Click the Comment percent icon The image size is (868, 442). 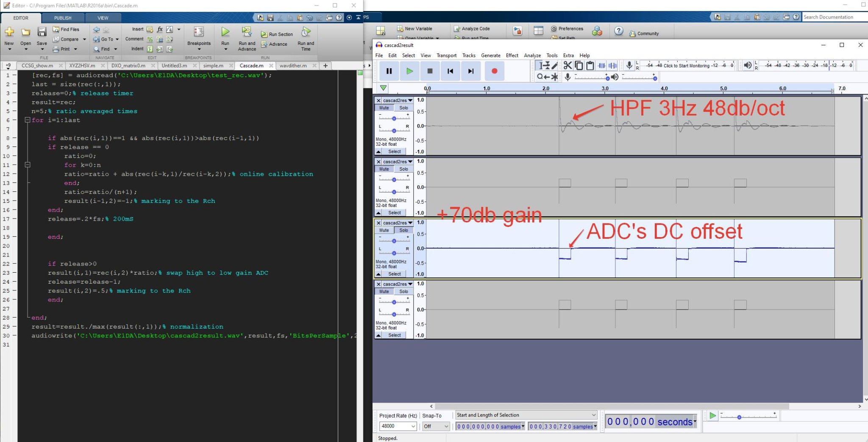coord(150,39)
